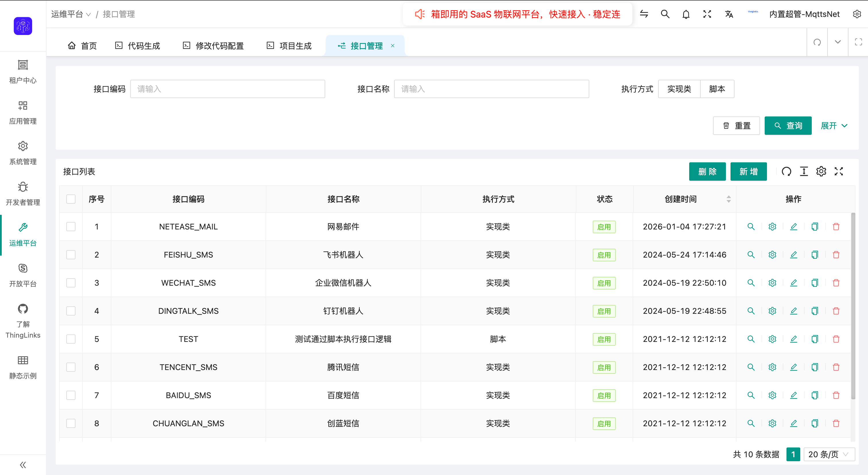868x475 pixels.
Task: Open 应用管理 in the sidebar
Action: (x=23, y=112)
